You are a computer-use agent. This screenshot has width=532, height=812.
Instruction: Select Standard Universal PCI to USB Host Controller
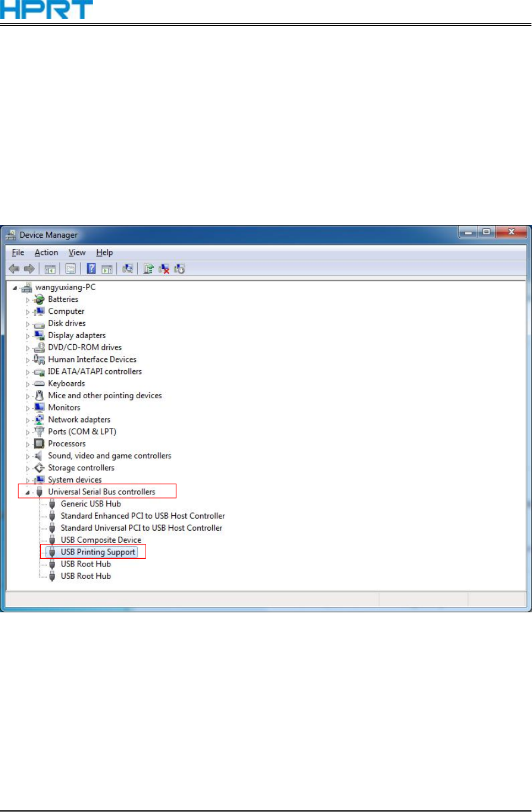[x=141, y=528]
